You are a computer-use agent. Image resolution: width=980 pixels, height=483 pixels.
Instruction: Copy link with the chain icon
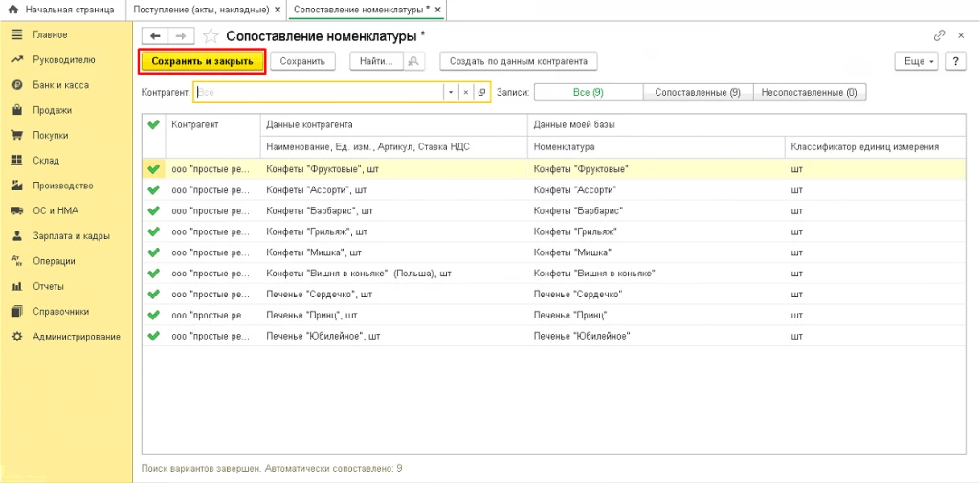click(939, 36)
